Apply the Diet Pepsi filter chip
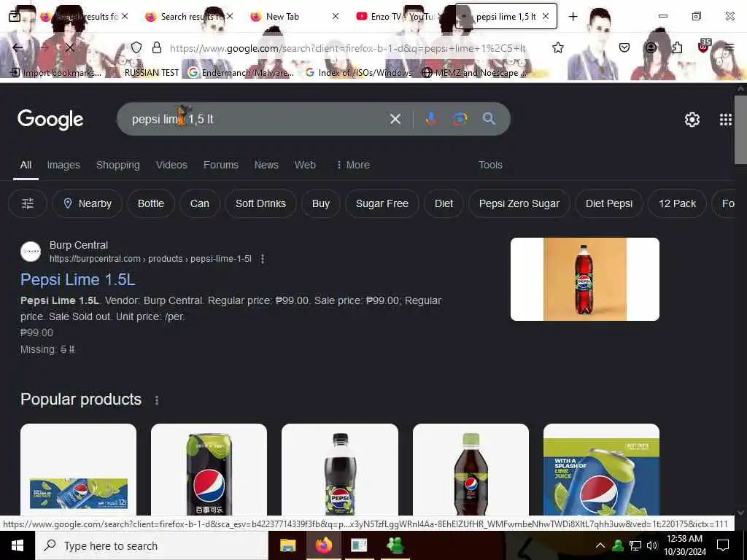747x560 pixels. 609,203
